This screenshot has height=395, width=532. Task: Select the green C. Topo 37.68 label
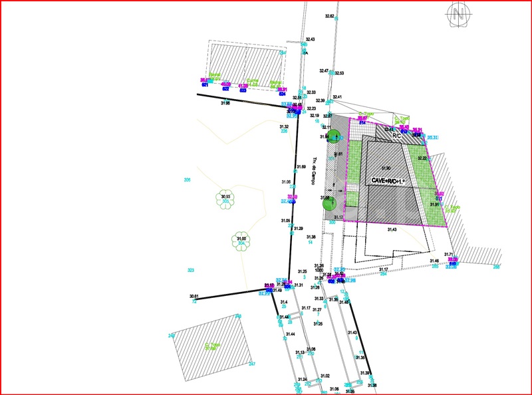(212, 346)
